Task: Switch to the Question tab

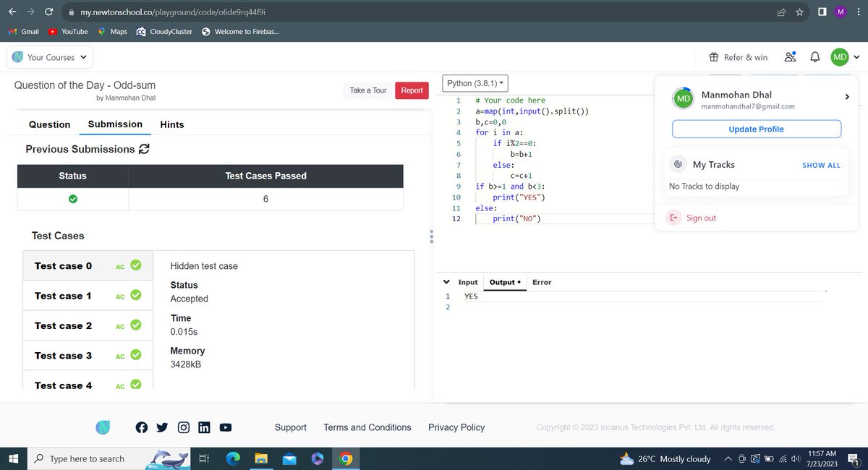Action: pyautogui.click(x=50, y=124)
